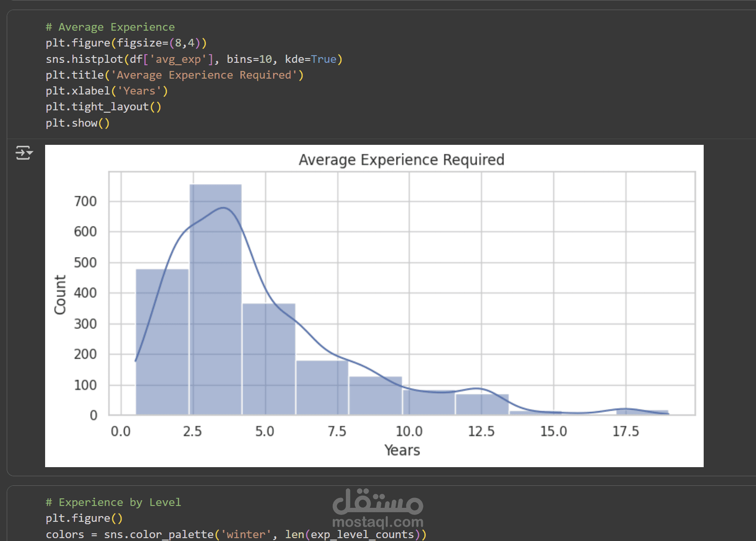
Task: Place cursor on '# Average Experience' comment line
Action: [x=110, y=27]
